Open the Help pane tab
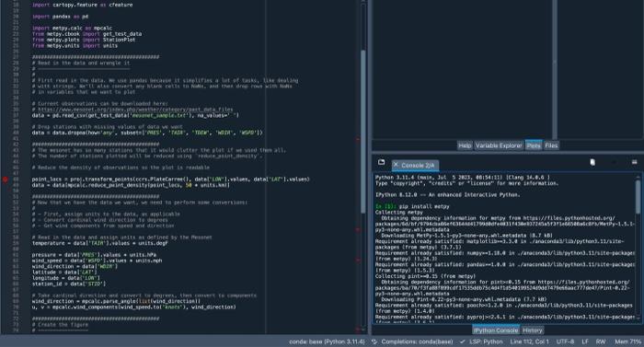This screenshot has height=347, width=644. 465,145
